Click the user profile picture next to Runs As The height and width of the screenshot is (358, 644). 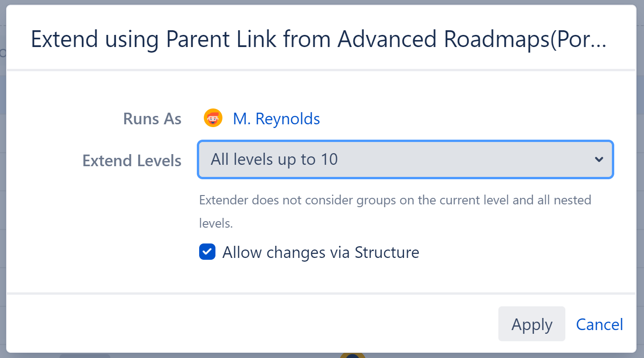(x=213, y=118)
